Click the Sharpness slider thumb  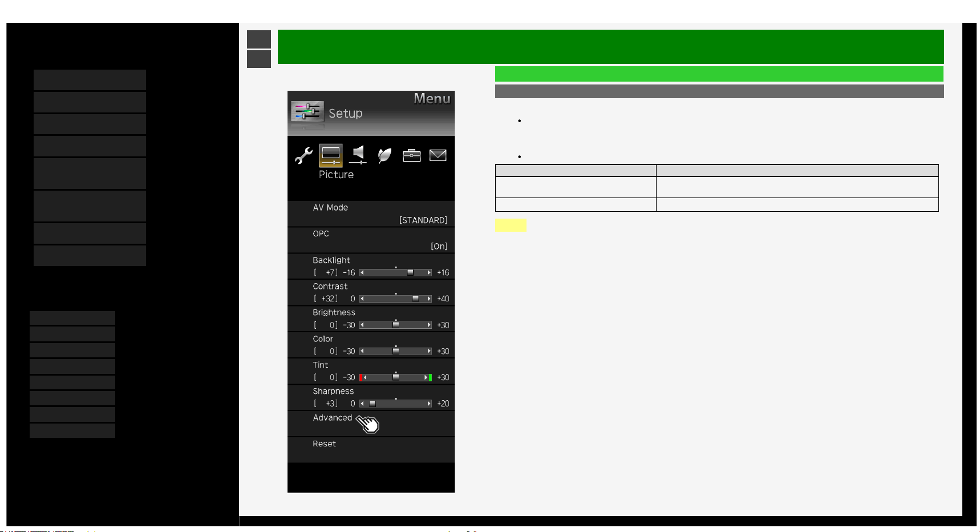point(372,404)
